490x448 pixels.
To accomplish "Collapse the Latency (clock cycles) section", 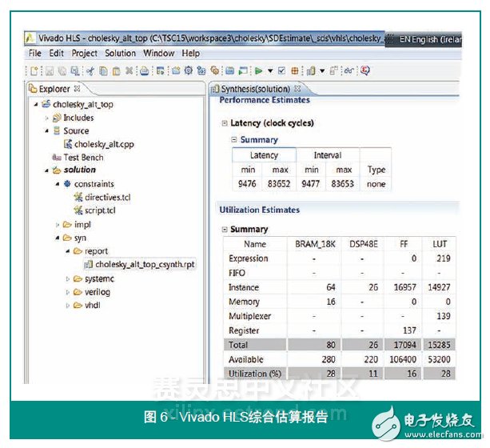I will pos(224,123).
